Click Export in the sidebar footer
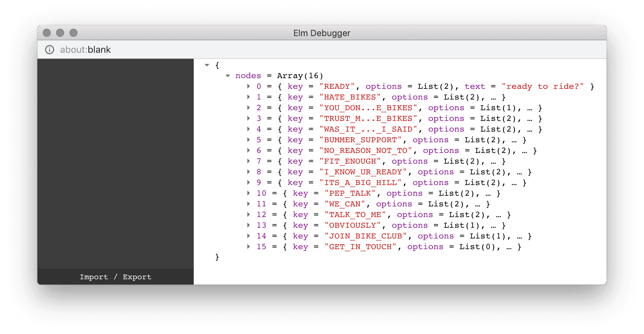644x334 pixels. pyautogui.click(x=137, y=277)
